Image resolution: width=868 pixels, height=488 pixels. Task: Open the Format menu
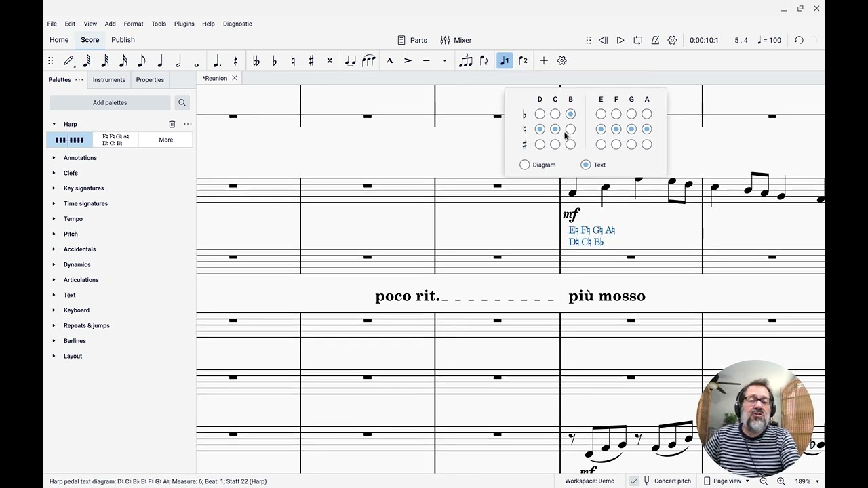click(x=134, y=24)
